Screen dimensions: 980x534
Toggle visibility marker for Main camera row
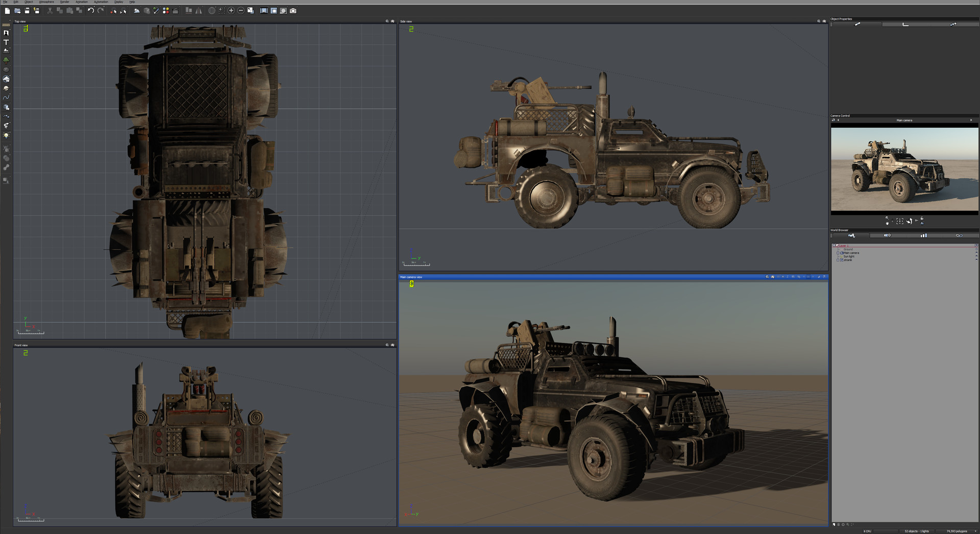[x=976, y=253]
